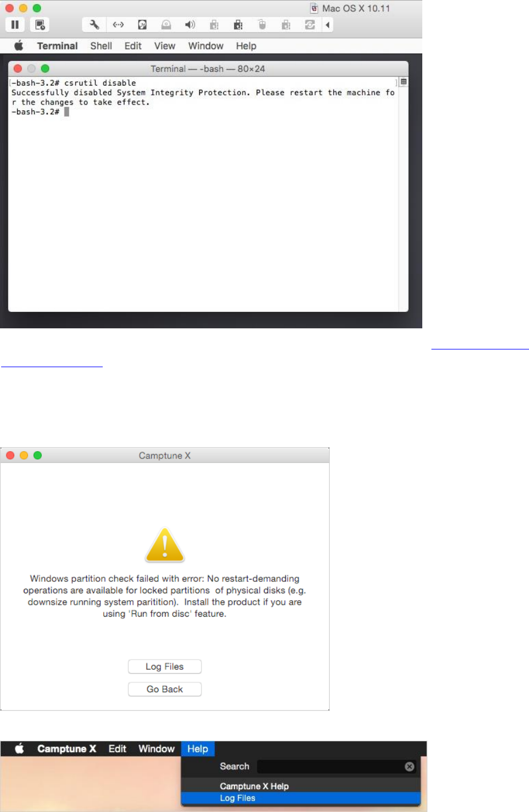Click the sound speaker icon in VM toolbar
The image size is (529, 812).
pyautogui.click(x=190, y=25)
